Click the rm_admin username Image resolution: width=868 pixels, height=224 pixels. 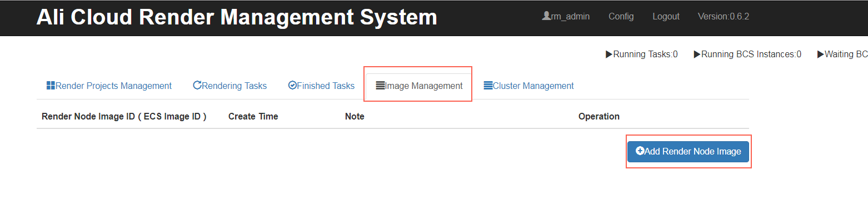[570, 16]
